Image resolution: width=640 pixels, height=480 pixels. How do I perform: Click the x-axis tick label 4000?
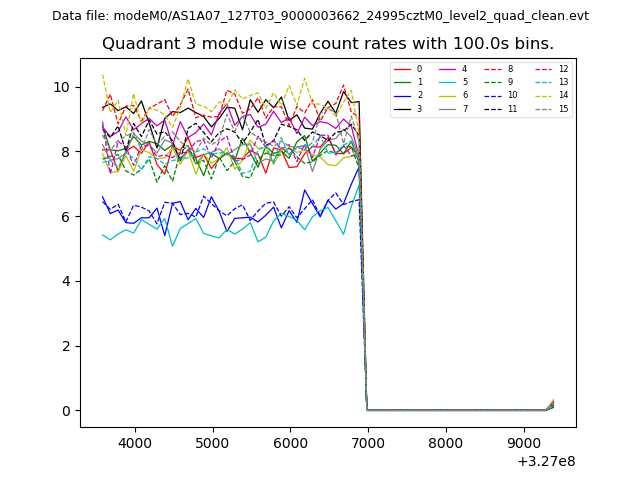tap(135, 441)
